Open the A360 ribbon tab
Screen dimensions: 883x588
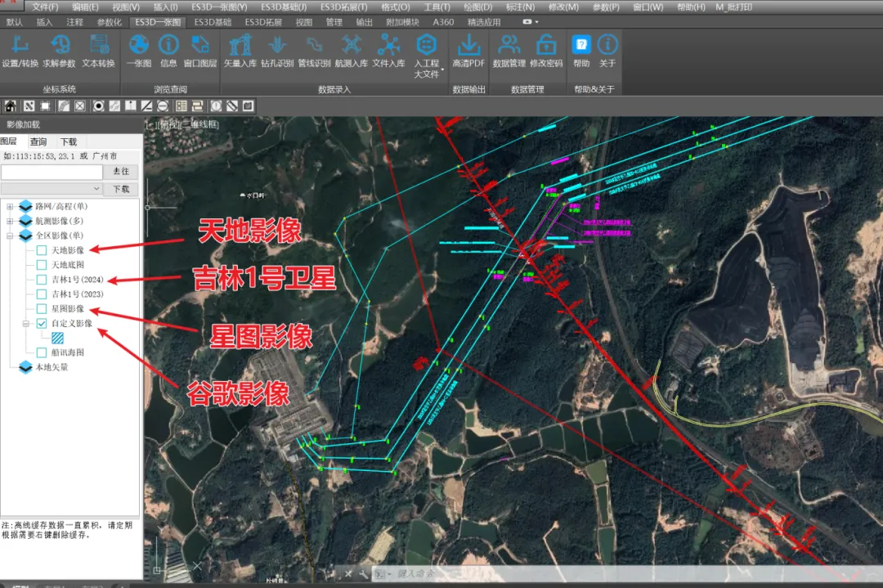[x=443, y=22]
